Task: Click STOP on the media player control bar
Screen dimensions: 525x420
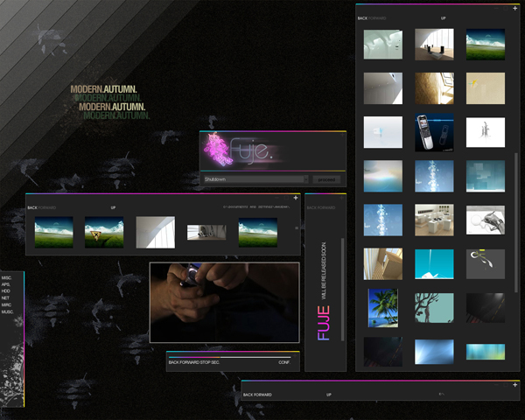Action: tap(206, 362)
